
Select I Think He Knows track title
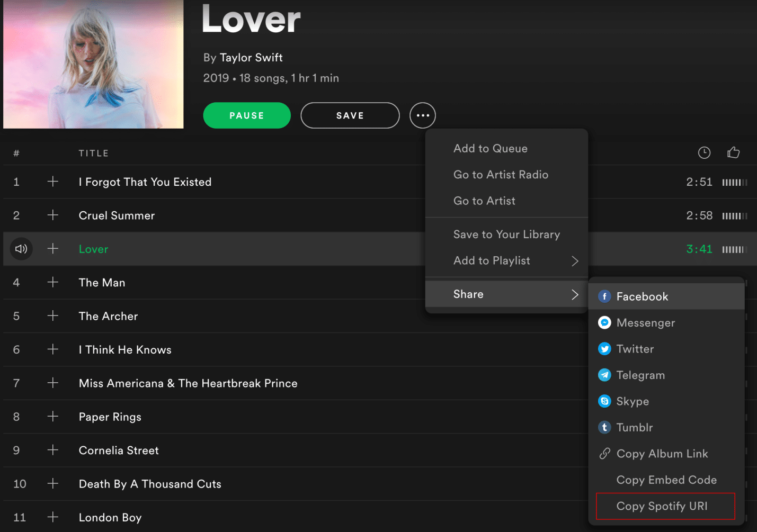point(125,350)
